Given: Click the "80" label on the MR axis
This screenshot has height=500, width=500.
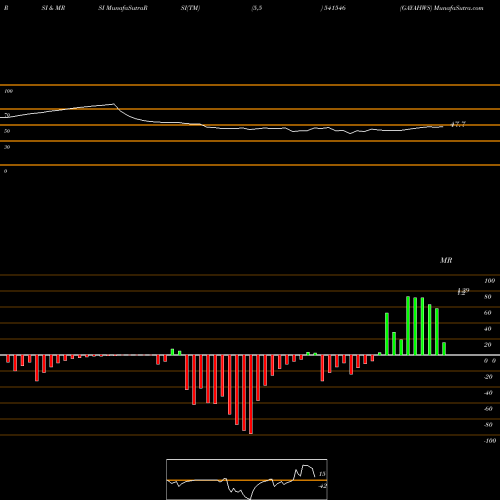Looking at the screenshot, I should coord(488,297).
